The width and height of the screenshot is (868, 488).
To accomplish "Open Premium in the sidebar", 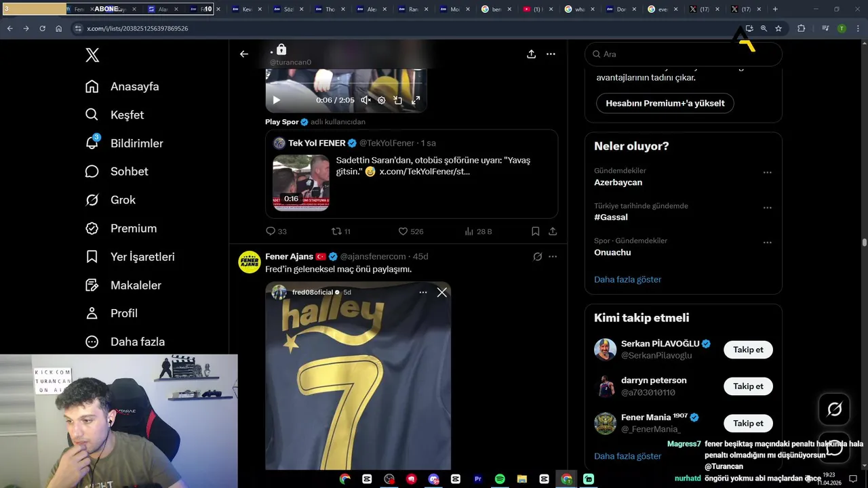I will [x=121, y=228].
